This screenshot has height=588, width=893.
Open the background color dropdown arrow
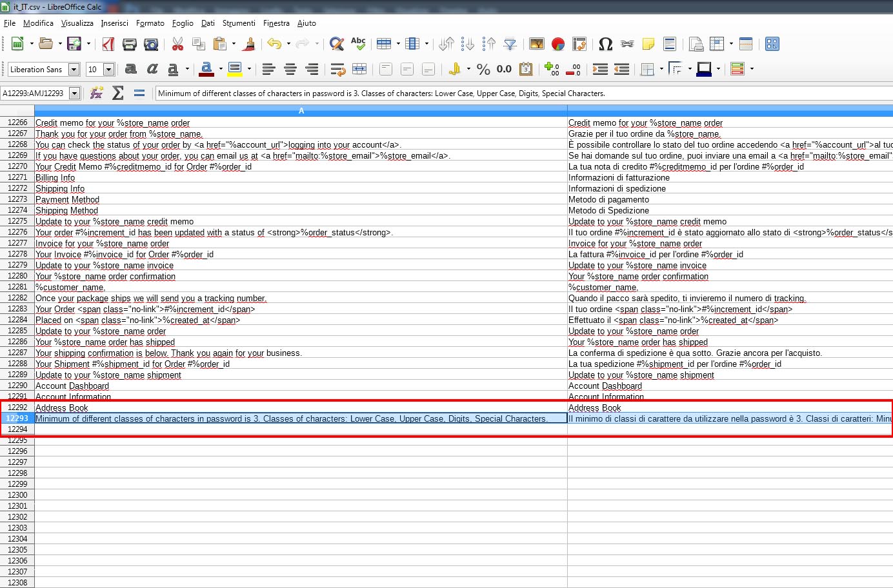point(249,69)
